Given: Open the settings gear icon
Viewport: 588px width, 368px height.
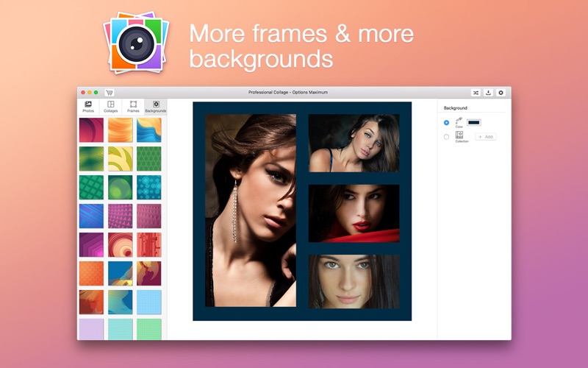Looking at the screenshot, I should tap(501, 93).
